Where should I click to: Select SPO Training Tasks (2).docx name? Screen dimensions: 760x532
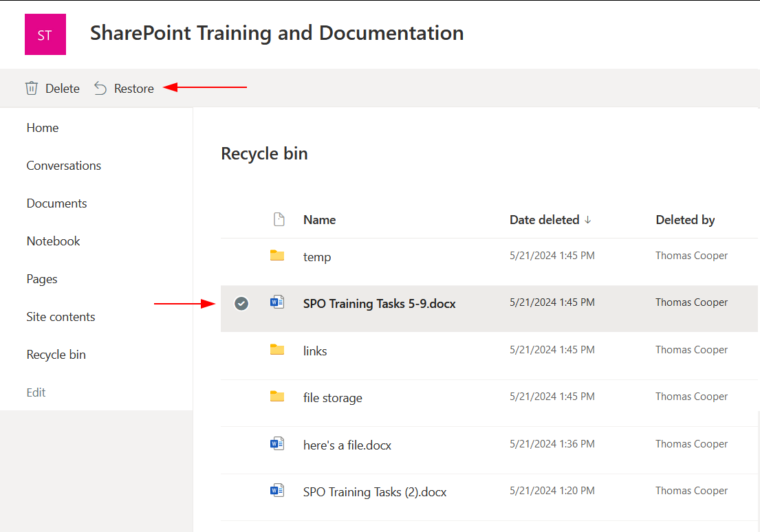375,492
